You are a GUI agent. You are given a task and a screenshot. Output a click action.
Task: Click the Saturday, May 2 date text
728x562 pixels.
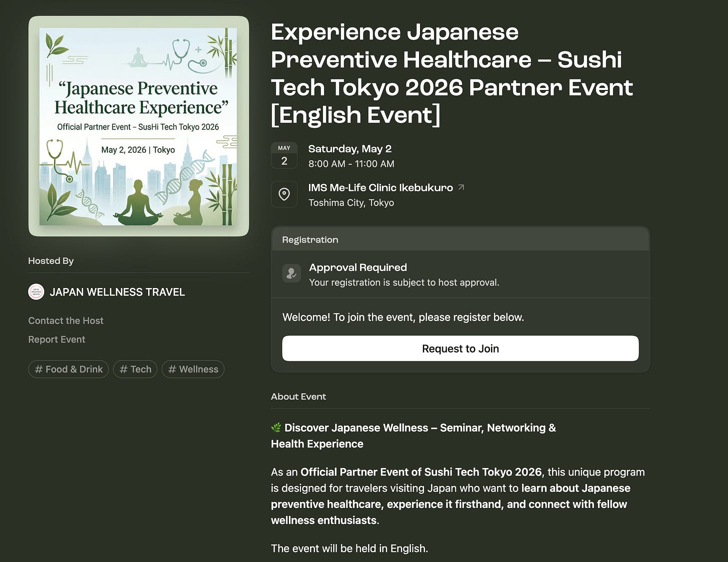[x=350, y=148]
